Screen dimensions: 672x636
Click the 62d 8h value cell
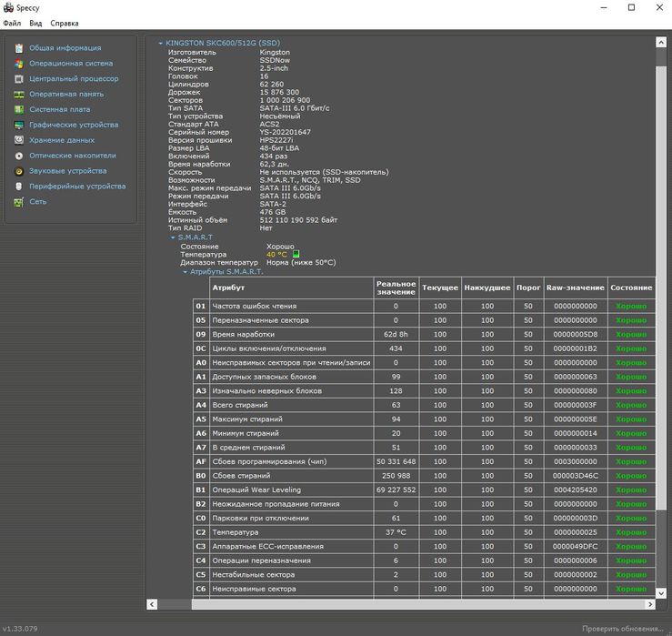[x=396, y=335]
